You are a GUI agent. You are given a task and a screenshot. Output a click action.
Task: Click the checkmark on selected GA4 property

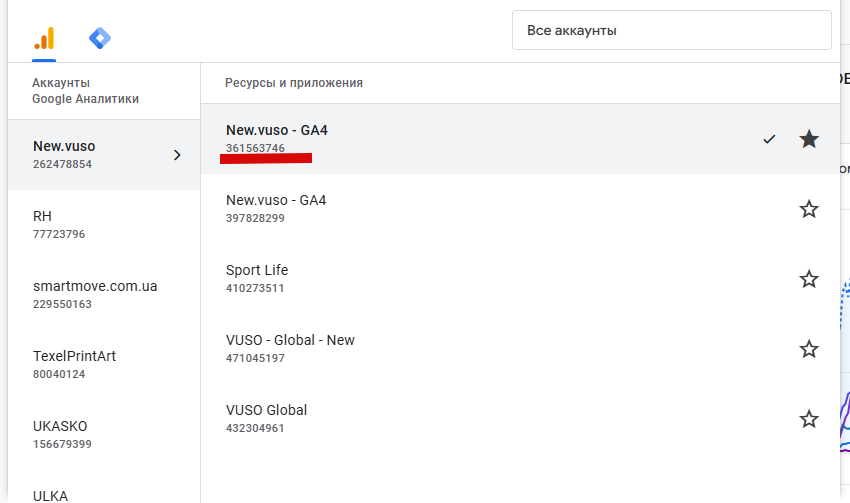click(x=769, y=139)
